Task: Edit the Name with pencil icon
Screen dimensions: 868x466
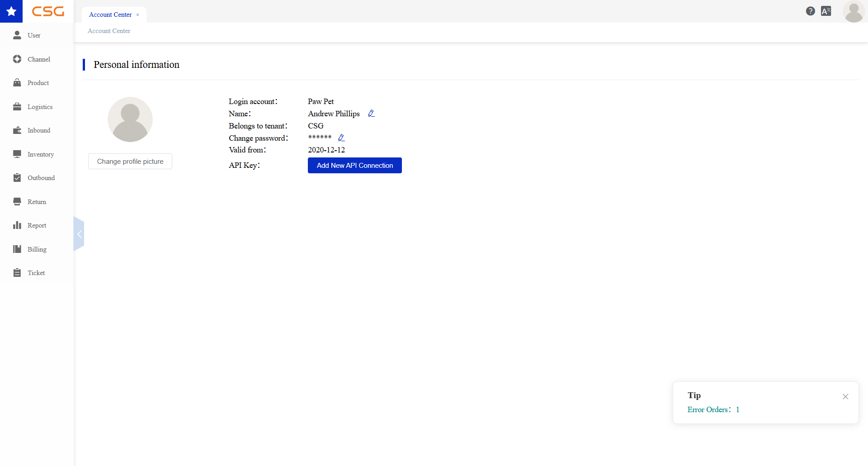Action: 371,114
